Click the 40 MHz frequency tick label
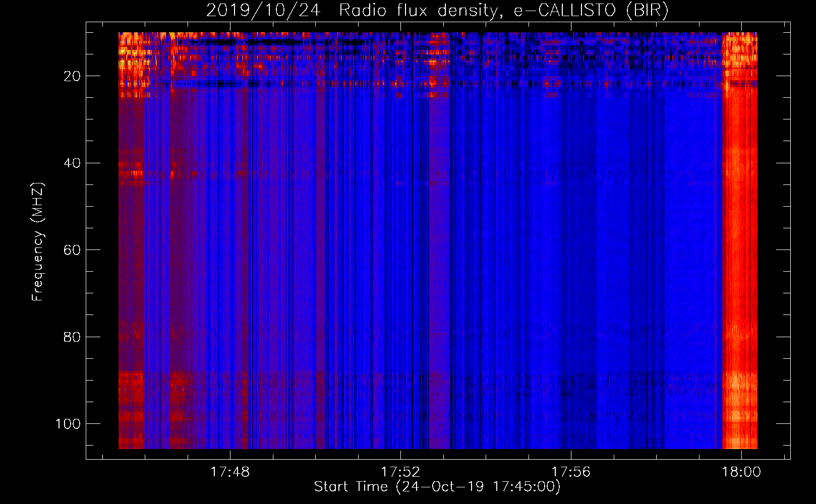The width and height of the screenshot is (816, 504). coord(72,163)
